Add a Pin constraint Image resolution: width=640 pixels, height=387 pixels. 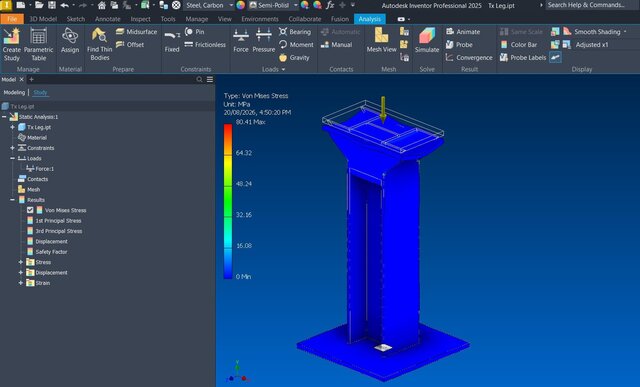(194, 31)
